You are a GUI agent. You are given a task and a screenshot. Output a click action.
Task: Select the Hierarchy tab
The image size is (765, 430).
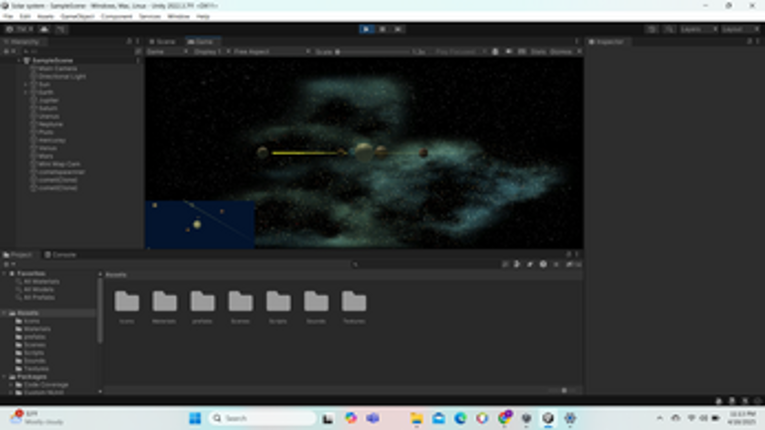(x=23, y=42)
